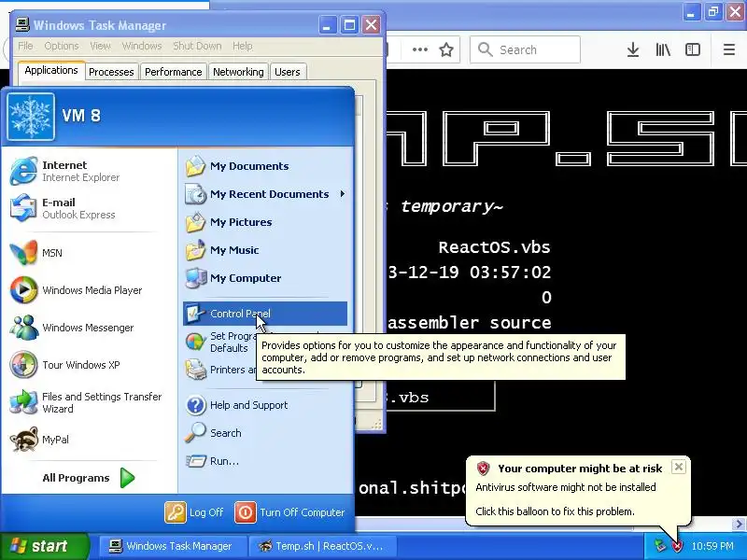Switch to Temp.sh ReactOS taskbar item
747x560 pixels.
click(x=322, y=546)
